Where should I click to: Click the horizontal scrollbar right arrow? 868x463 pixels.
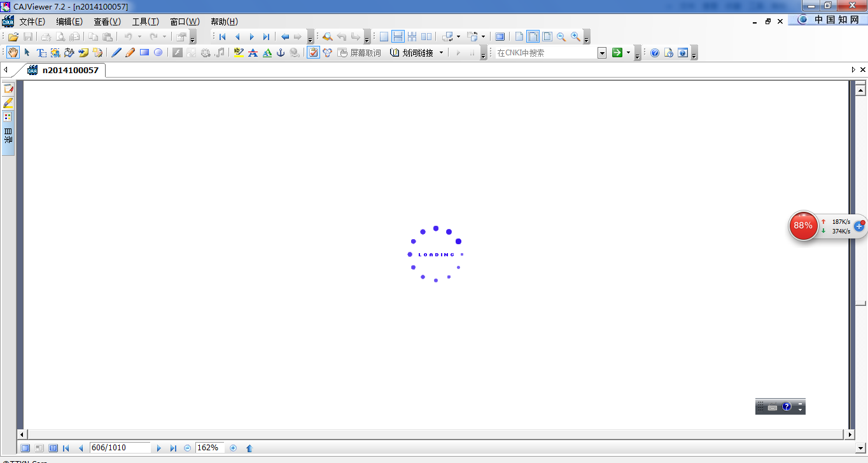pyautogui.click(x=850, y=434)
